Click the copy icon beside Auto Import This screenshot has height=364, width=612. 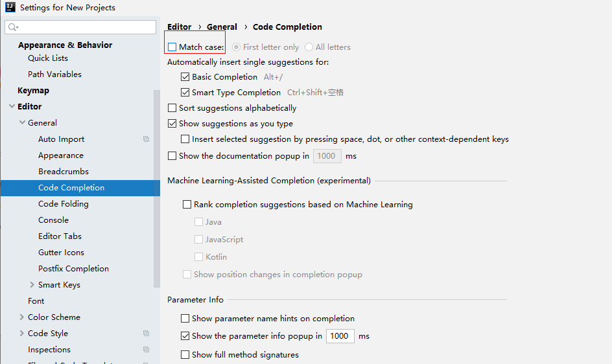(147, 139)
